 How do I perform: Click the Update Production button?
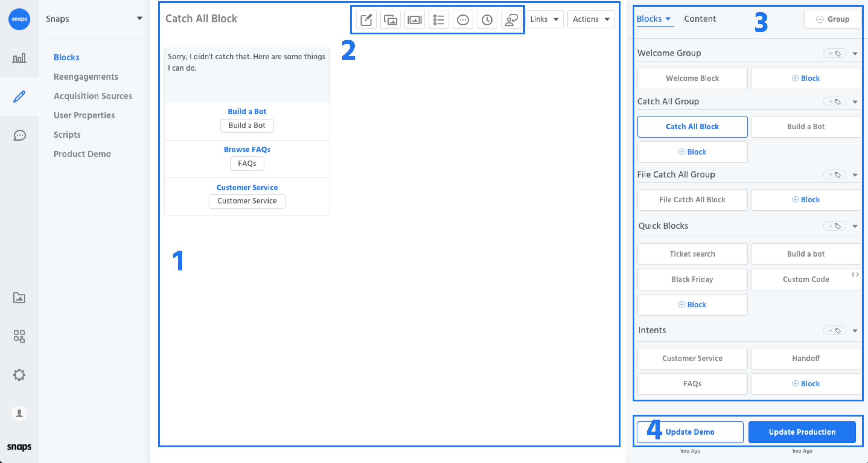click(802, 432)
